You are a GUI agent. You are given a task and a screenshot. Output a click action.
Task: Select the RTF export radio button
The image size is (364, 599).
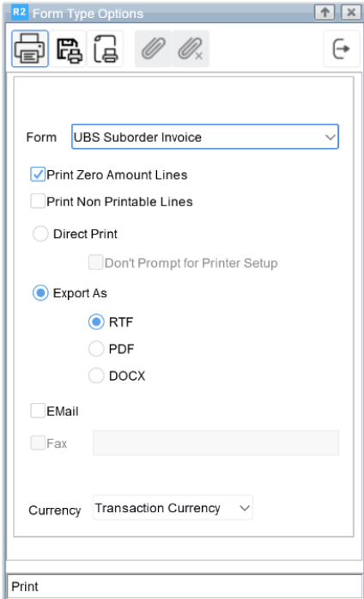click(96, 322)
